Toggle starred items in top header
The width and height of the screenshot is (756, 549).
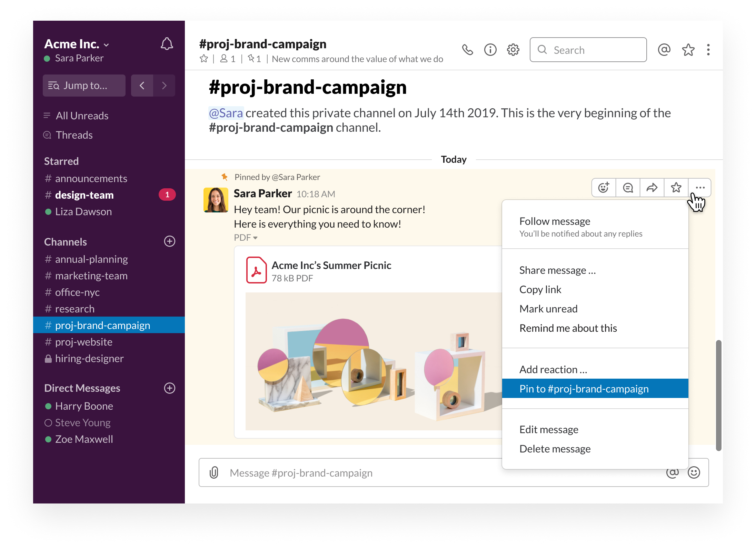click(688, 50)
